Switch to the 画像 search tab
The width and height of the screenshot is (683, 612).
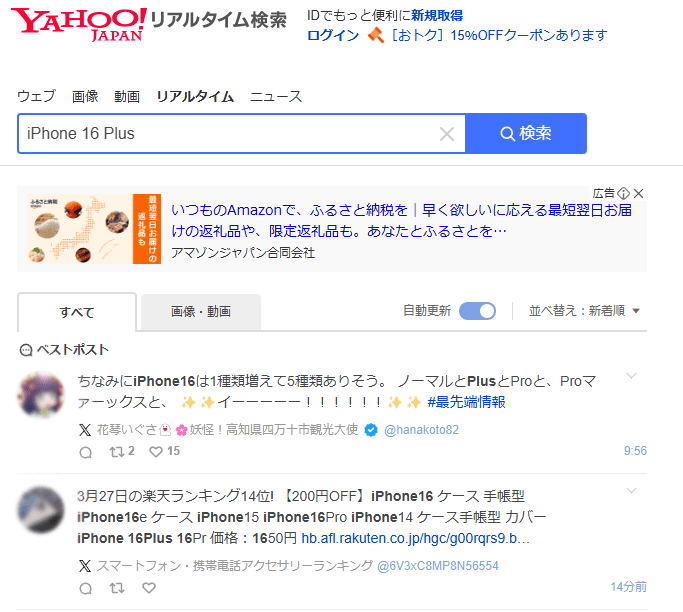pyautogui.click(x=85, y=96)
